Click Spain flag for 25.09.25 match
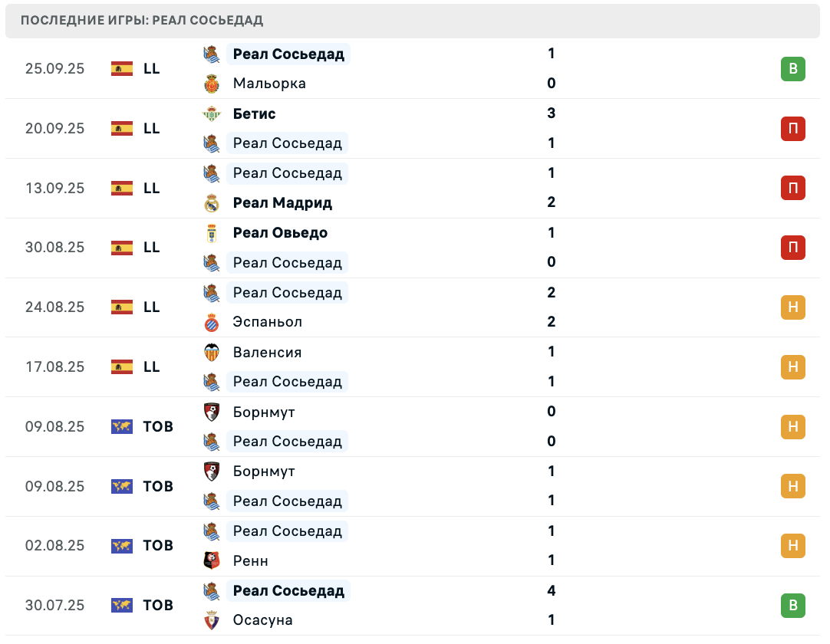 pos(122,69)
